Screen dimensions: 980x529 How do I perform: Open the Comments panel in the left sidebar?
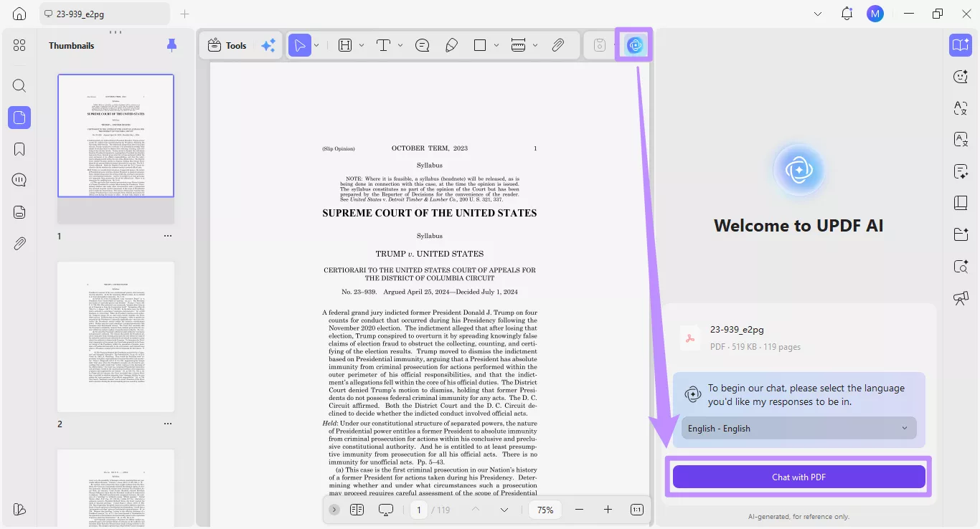point(19,179)
